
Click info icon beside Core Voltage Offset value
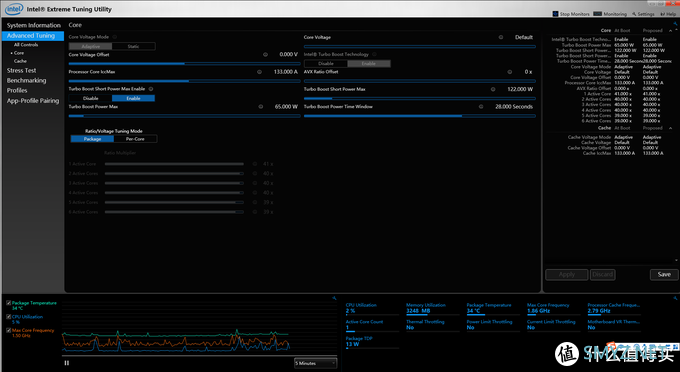265,55
